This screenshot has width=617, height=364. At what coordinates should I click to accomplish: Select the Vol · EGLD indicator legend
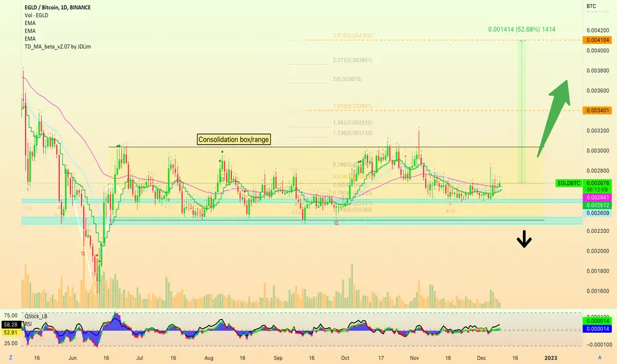click(36, 15)
